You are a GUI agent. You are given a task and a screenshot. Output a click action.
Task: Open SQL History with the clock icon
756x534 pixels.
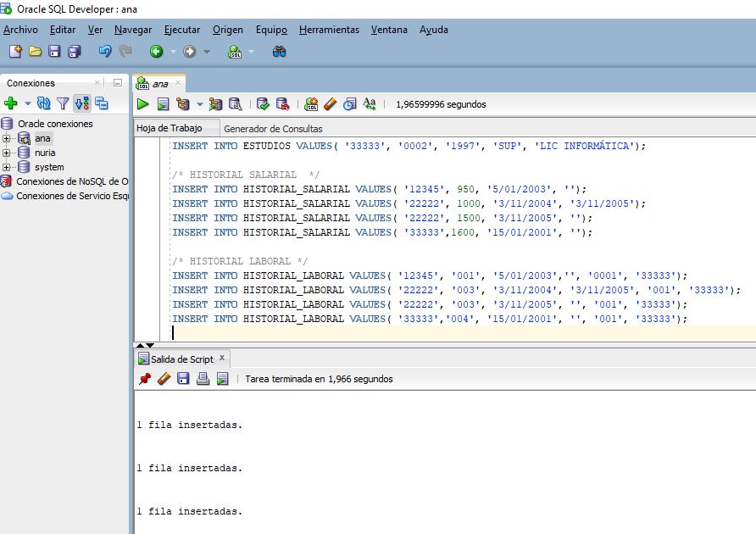(349, 104)
